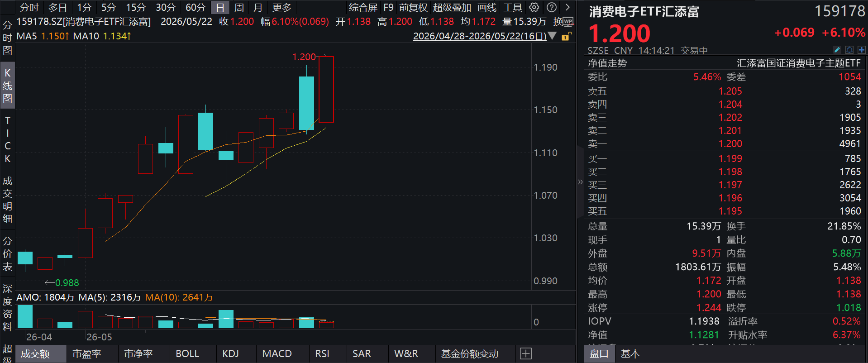Screen dimensions: 868x363
Task: Open the chart settings gear icon
Action: tap(534, 7)
